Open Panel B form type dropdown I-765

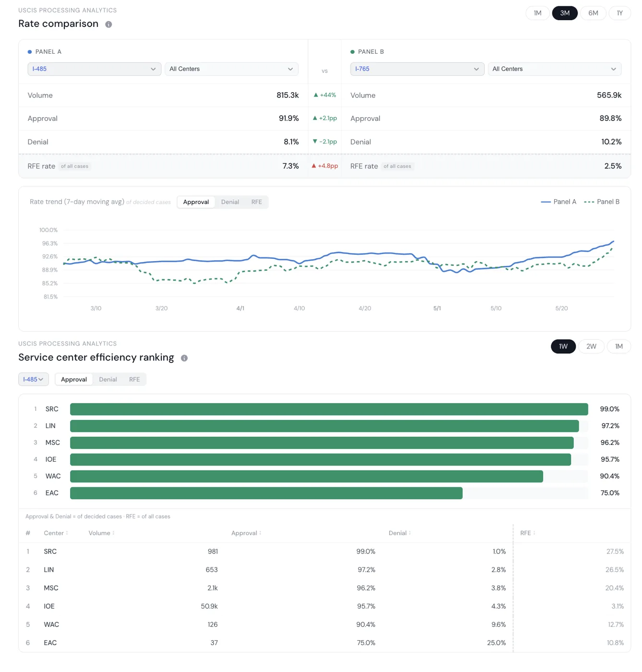(x=417, y=69)
